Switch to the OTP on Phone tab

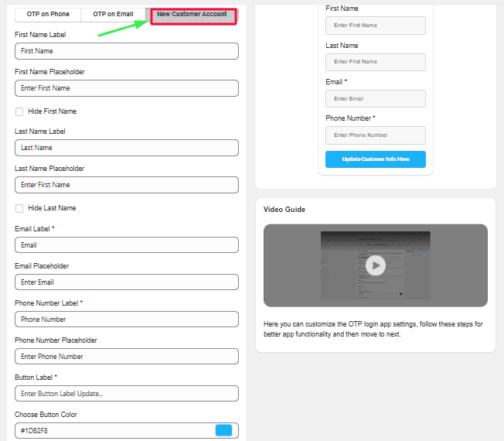(48, 14)
